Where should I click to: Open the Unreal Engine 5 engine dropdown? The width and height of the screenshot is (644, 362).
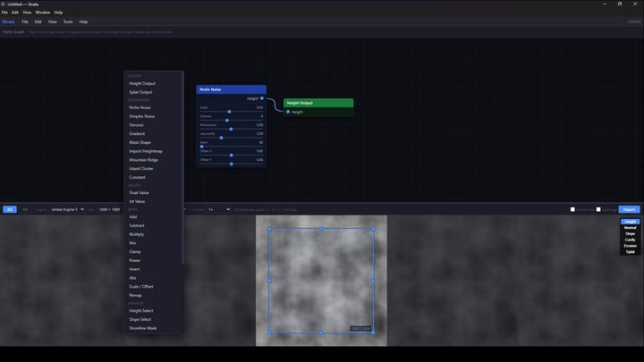tap(67, 210)
